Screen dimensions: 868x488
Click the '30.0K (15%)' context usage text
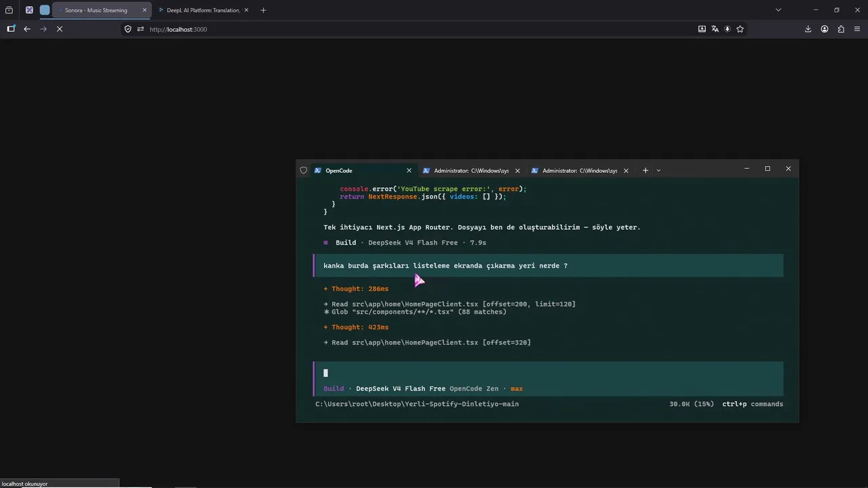tap(692, 404)
